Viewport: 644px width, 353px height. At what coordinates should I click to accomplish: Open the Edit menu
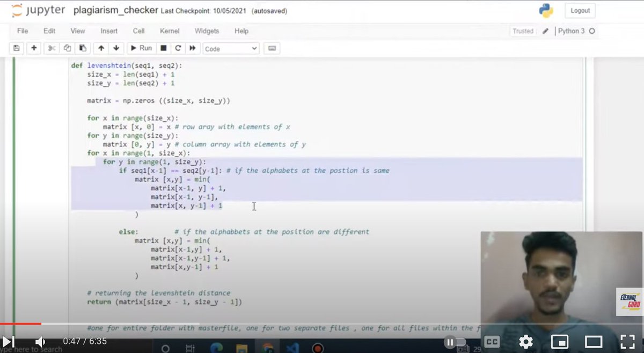(49, 31)
